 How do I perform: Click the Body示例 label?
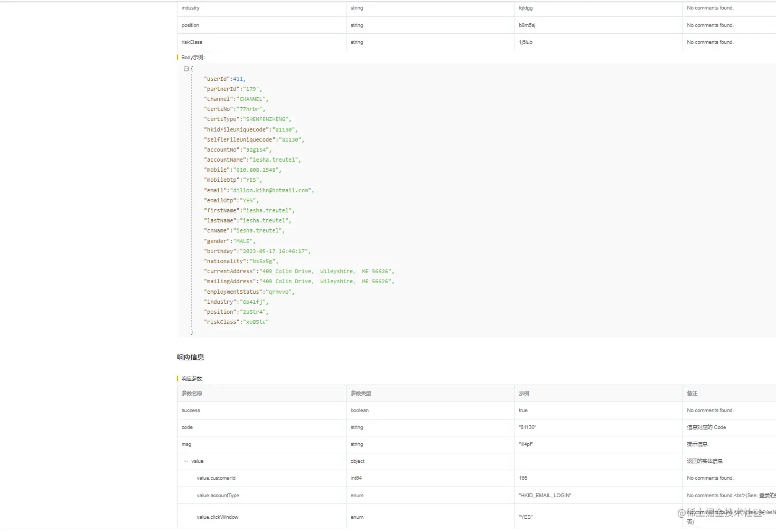tap(192, 57)
